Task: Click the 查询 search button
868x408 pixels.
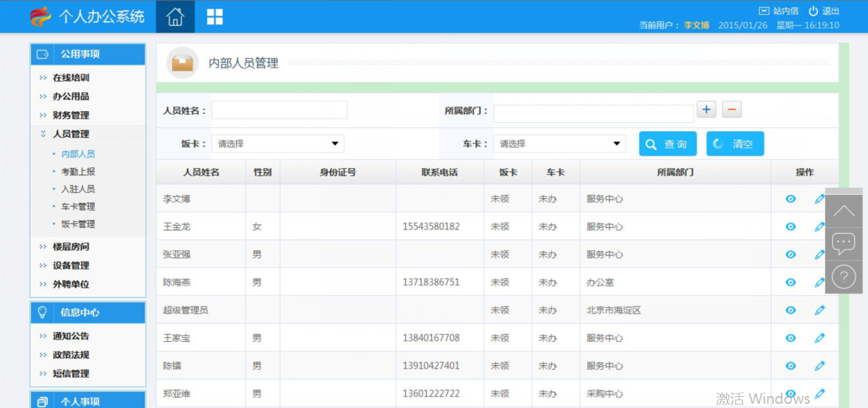Action: coord(668,144)
